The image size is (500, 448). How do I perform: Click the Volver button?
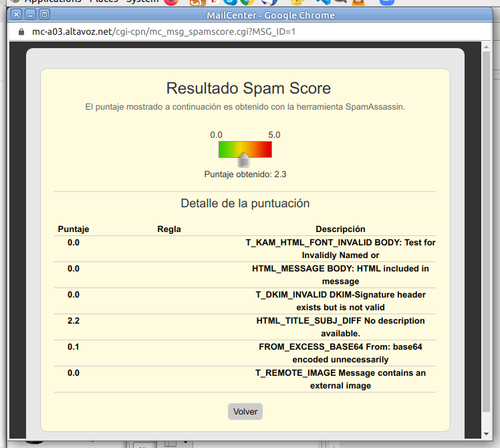tap(245, 411)
